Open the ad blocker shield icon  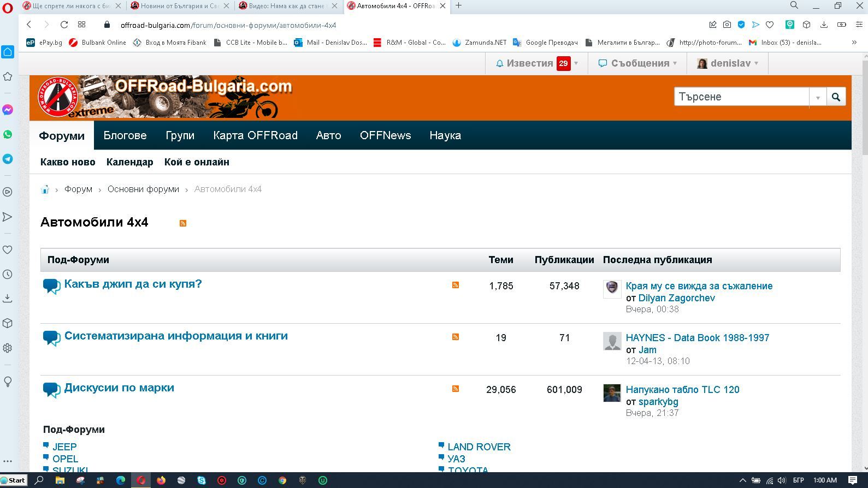741,25
